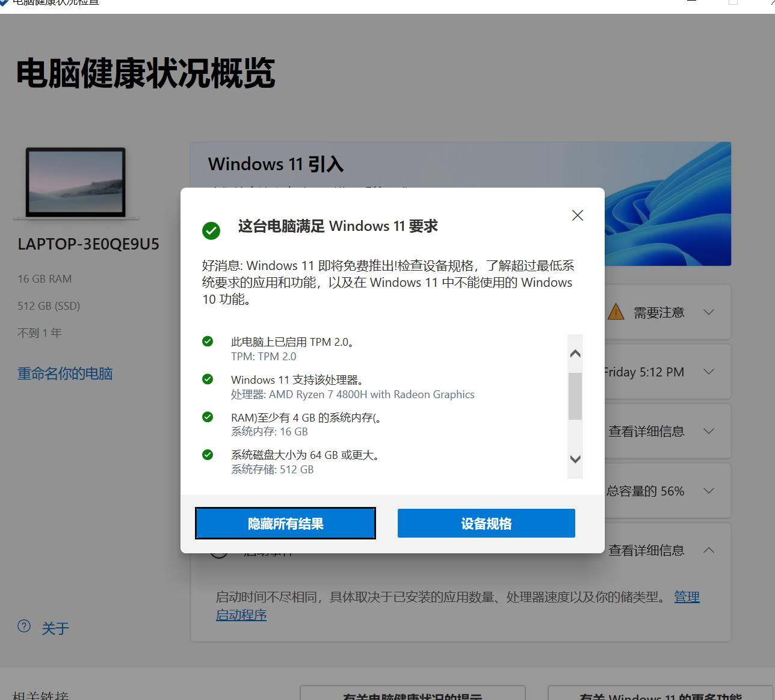Viewport: 775px width, 700px height.
Task: Click the question mark icon beside 关于
Action: [x=24, y=626]
